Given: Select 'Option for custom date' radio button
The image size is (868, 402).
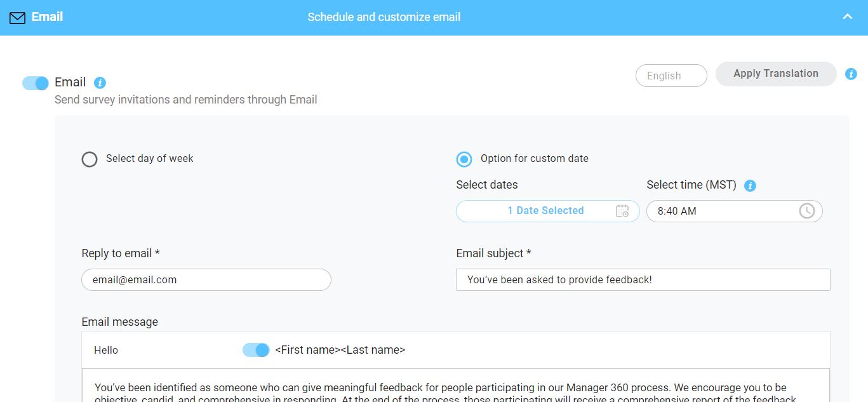Looking at the screenshot, I should 465,159.
